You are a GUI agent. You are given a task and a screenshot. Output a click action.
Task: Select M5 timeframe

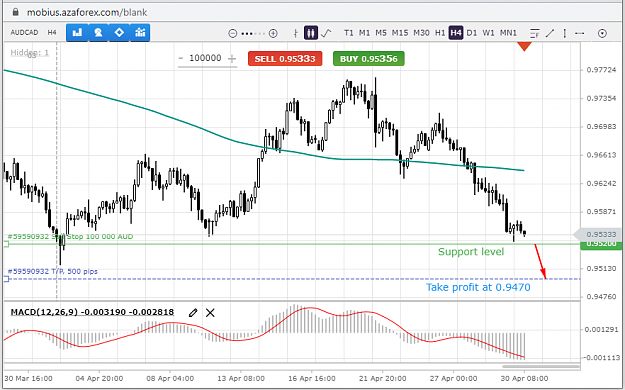(381, 33)
